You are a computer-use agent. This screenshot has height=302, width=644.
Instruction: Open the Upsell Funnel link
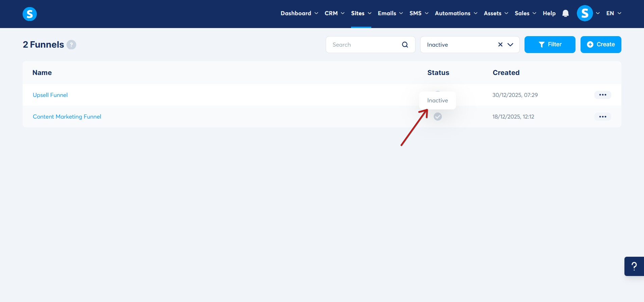pyautogui.click(x=50, y=95)
